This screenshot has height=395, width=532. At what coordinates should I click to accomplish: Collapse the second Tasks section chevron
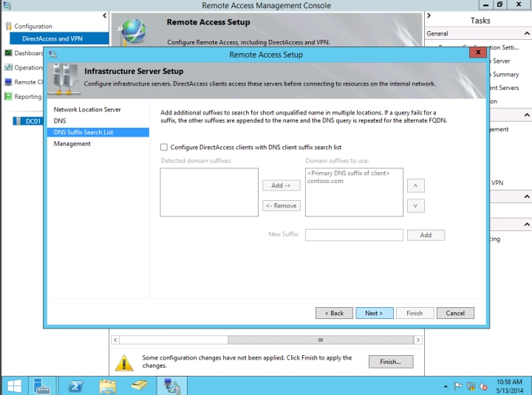527,115
